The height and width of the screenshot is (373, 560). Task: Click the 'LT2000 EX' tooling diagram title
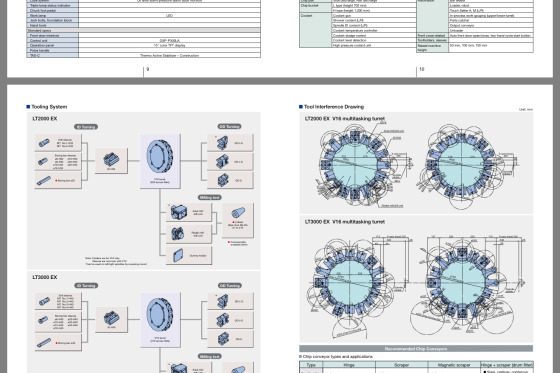(45, 119)
